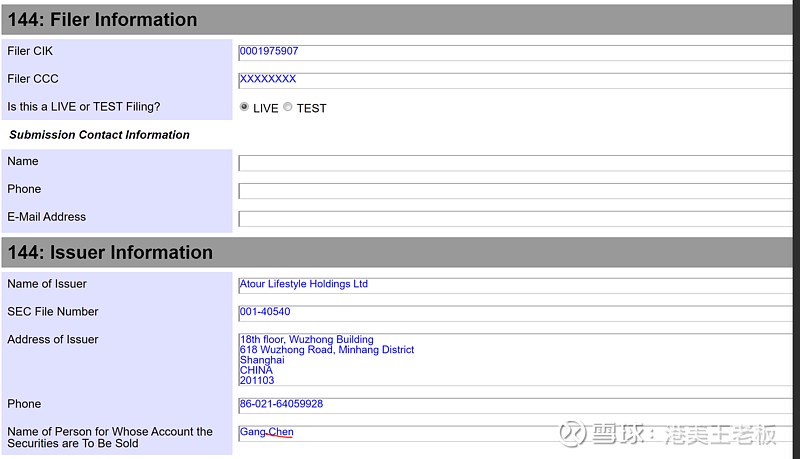Click the 'SEC File Number' label

(x=53, y=312)
